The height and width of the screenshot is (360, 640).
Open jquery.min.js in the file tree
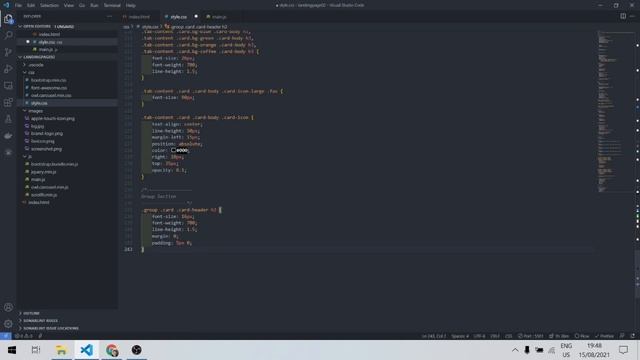click(x=44, y=172)
